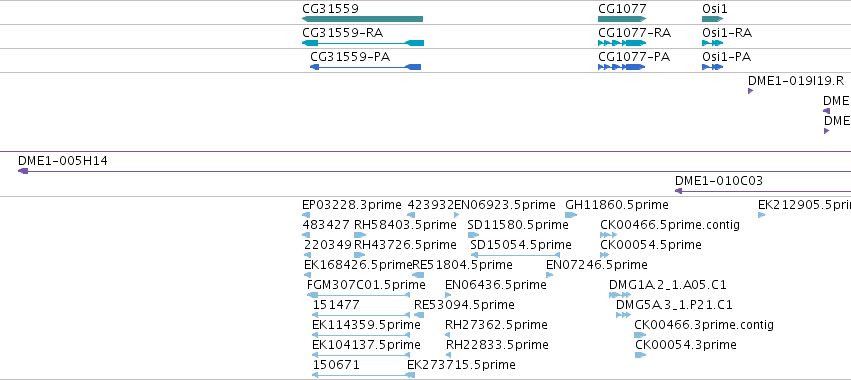Select the RE51804.5prime EST marker
851x380 pixels.
pyautogui.click(x=418, y=275)
